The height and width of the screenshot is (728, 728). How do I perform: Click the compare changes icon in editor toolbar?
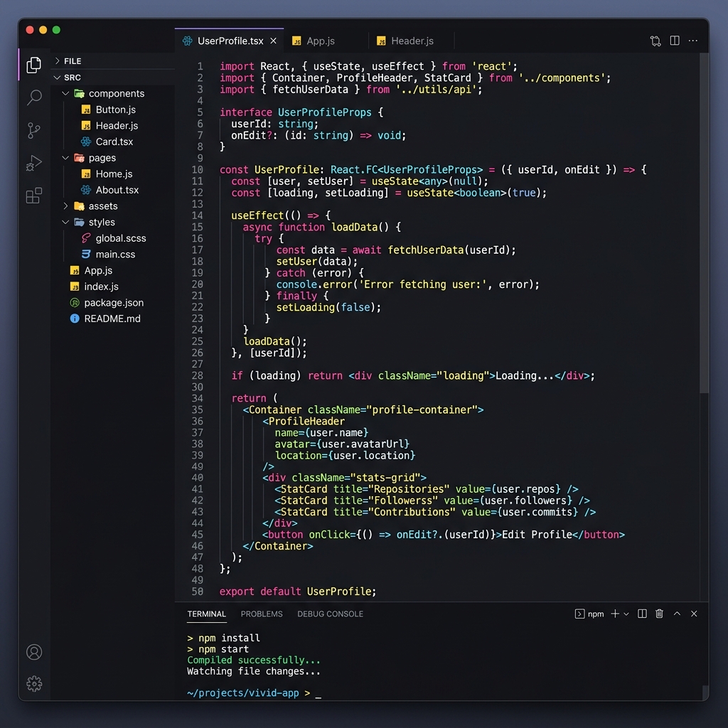click(655, 41)
